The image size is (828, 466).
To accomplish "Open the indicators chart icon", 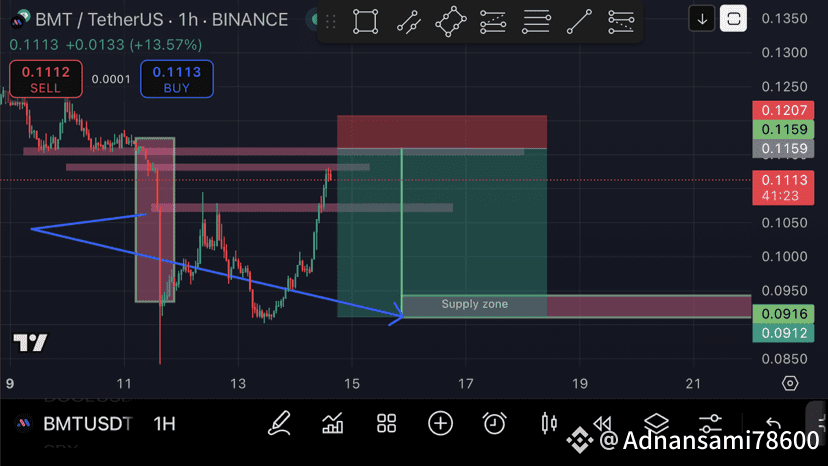I will coord(333,423).
